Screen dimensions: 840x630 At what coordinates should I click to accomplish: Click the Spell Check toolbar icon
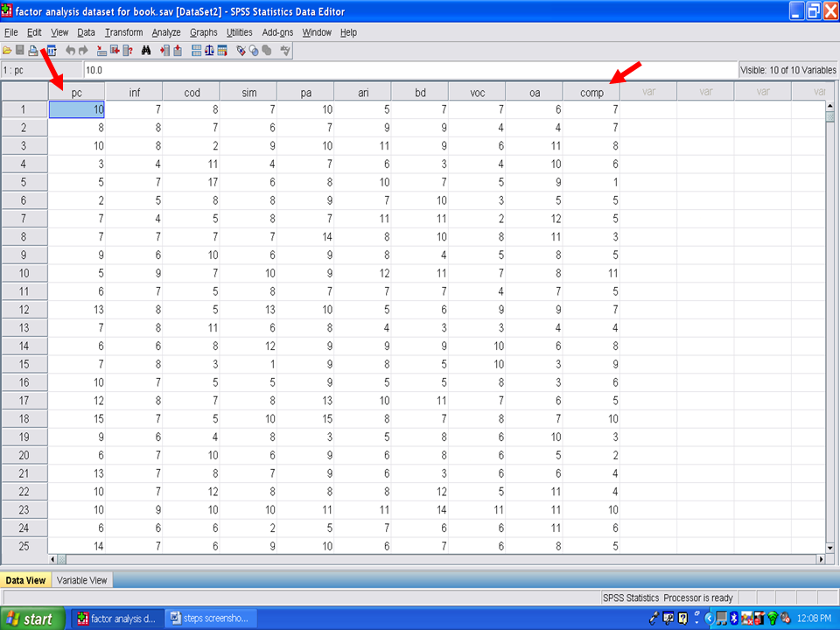pos(285,51)
